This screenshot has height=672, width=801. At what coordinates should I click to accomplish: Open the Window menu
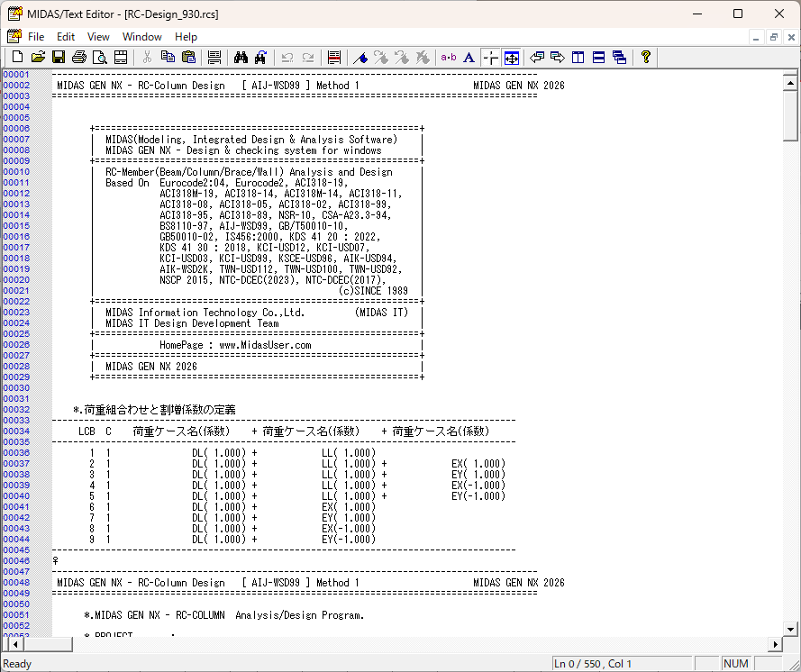[142, 37]
